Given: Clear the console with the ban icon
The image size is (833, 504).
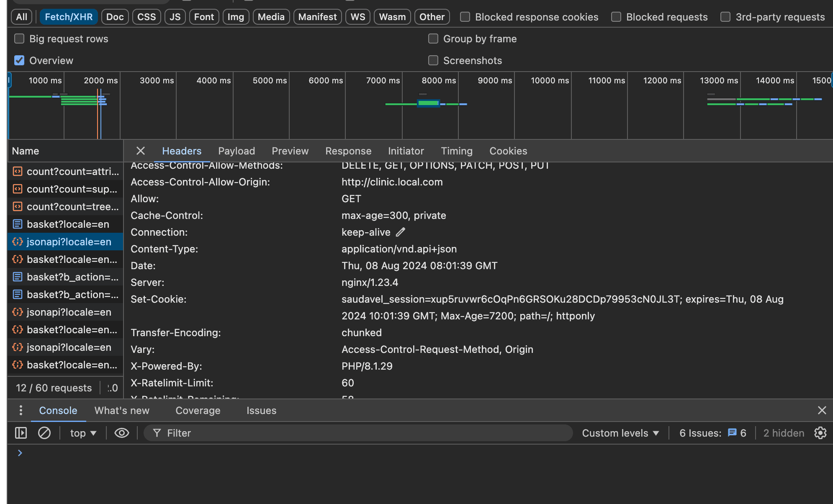Looking at the screenshot, I should 44,433.
